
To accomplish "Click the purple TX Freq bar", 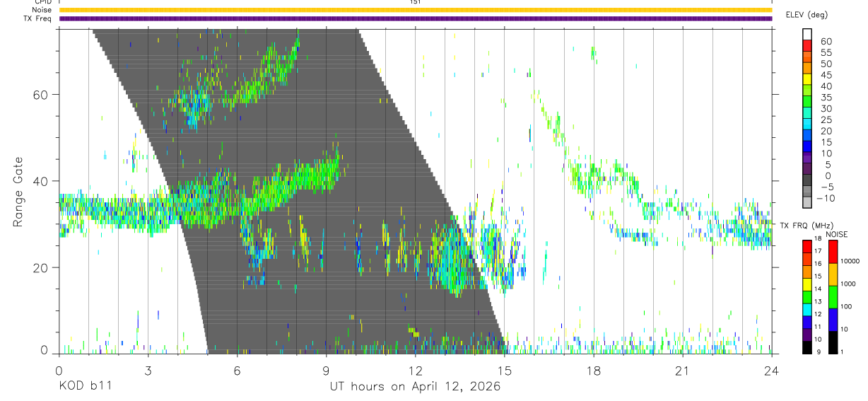I will click(415, 18).
